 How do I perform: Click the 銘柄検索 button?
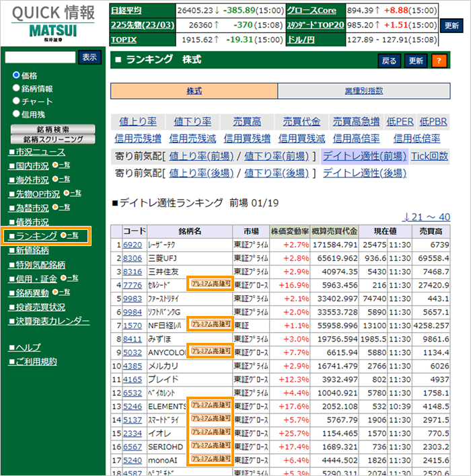click(x=53, y=129)
